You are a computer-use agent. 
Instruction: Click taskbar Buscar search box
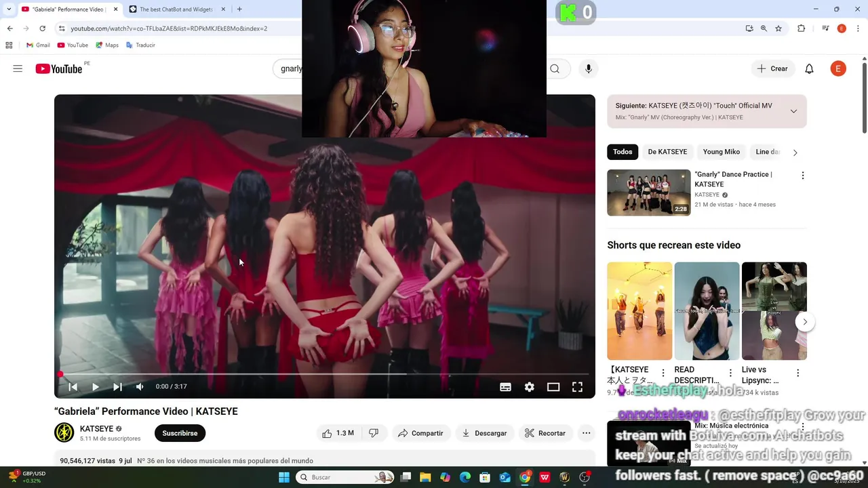[346, 477]
